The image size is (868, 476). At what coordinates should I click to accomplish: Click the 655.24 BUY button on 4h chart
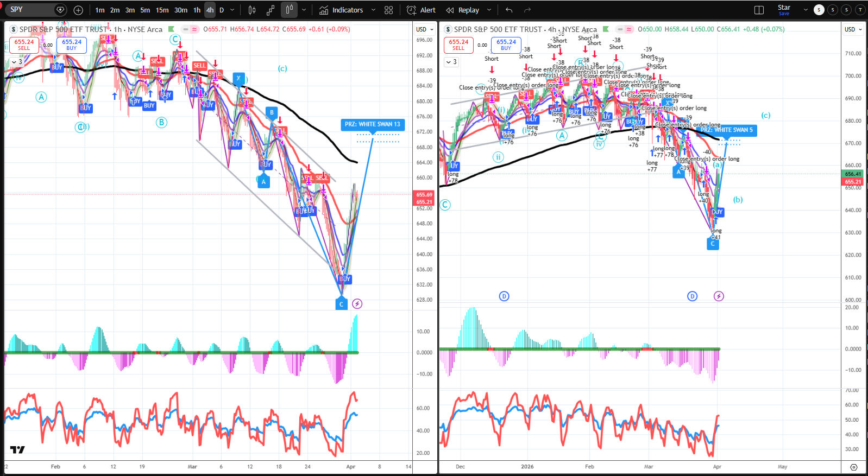[506, 45]
